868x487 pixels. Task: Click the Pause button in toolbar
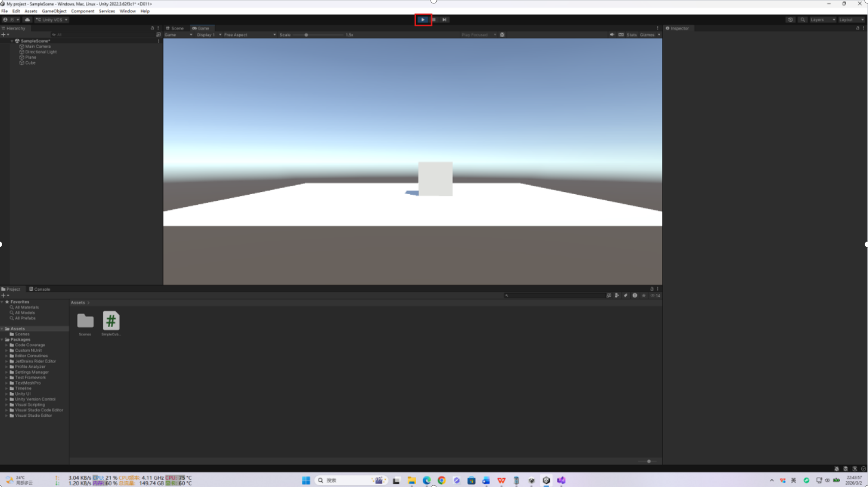click(x=434, y=20)
